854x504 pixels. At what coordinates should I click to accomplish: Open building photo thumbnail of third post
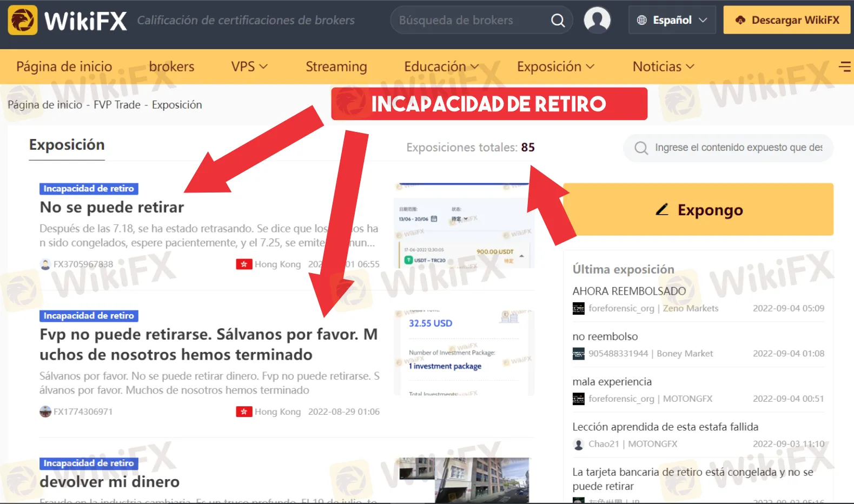click(x=464, y=481)
